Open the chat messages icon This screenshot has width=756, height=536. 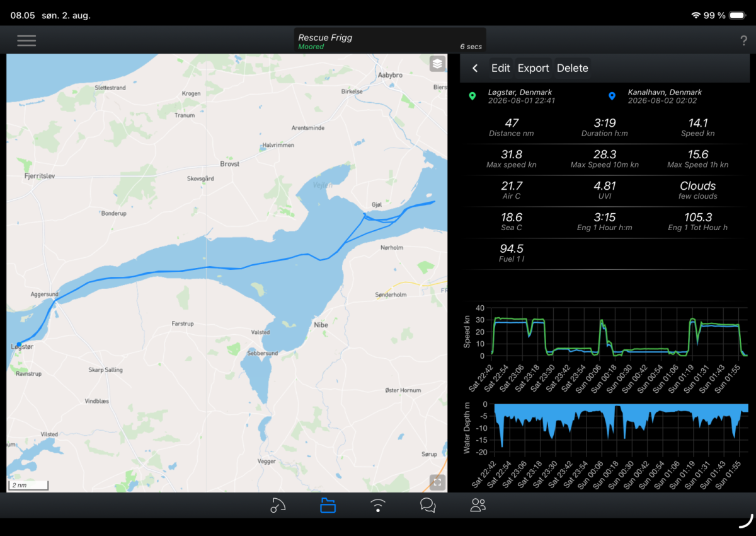[x=428, y=505]
